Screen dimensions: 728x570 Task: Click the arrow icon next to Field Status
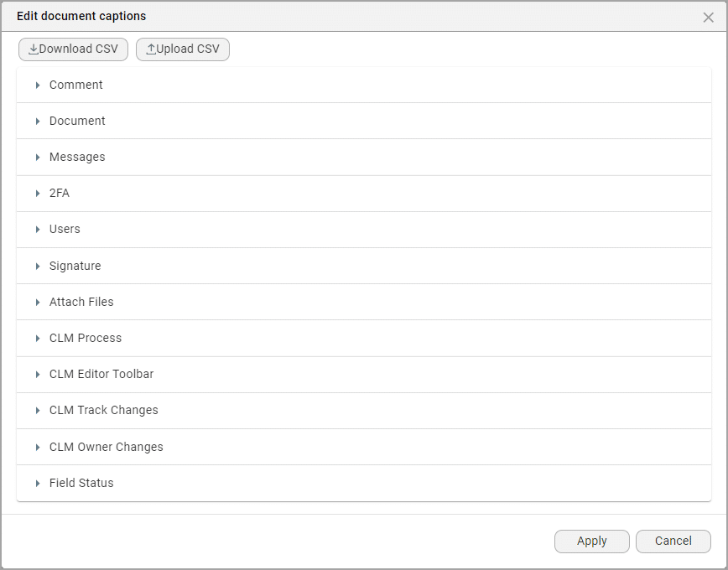click(37, 483)
